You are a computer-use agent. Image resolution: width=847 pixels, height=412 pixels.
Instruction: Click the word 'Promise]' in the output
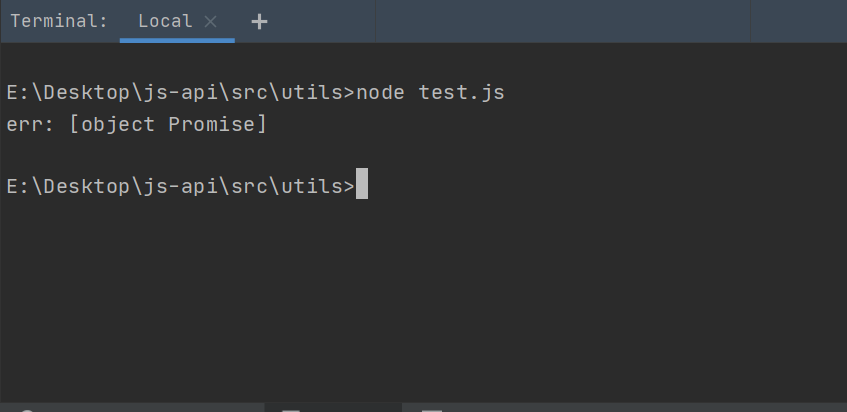point(217,124)
